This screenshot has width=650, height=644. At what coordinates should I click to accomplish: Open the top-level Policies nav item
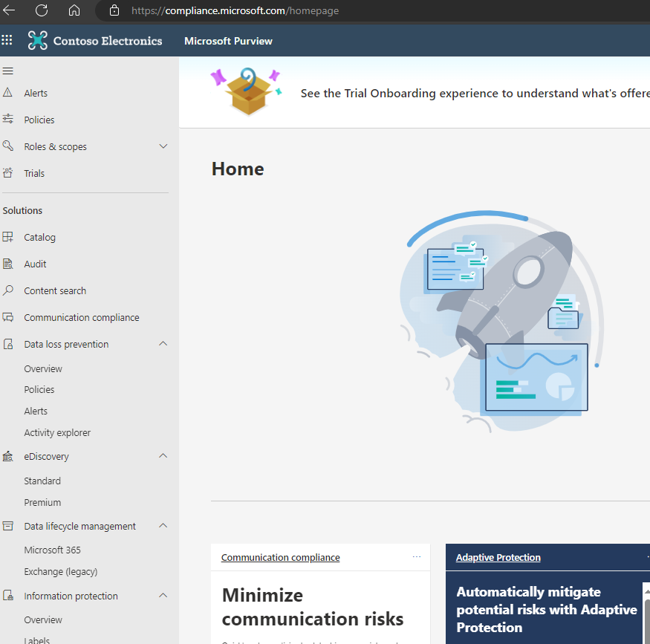click(x=39, y=120)
